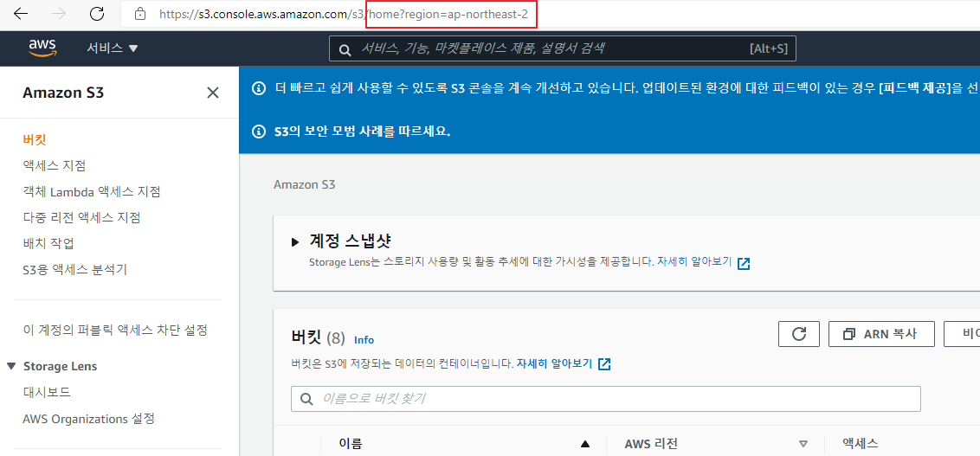This screenshot has width=980, height=456.
Task: Click the refresh buckets button
Action: click(x=798, y=334)
